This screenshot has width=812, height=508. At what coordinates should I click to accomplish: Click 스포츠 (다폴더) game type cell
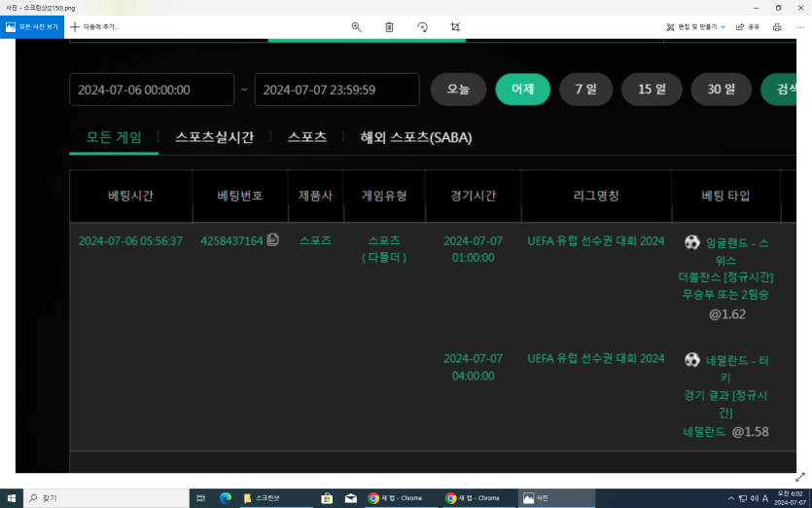384,249
